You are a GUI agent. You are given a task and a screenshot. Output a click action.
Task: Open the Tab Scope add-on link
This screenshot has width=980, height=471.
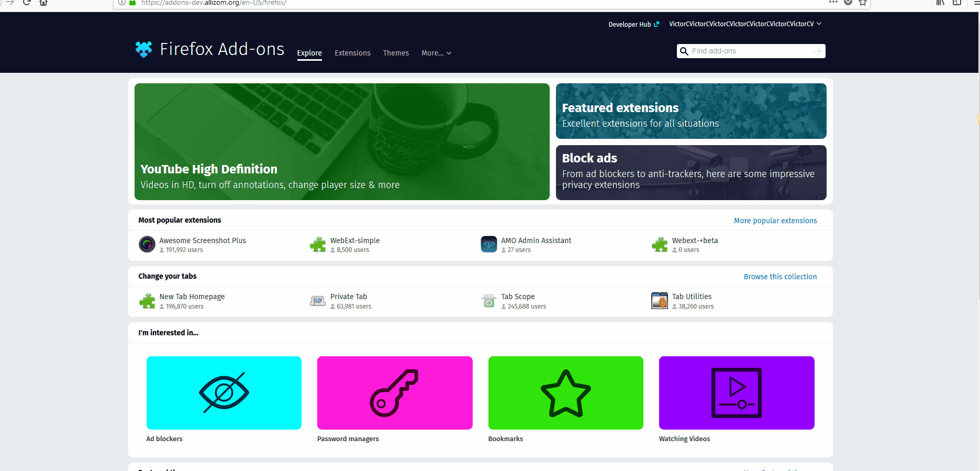(518, 297)
